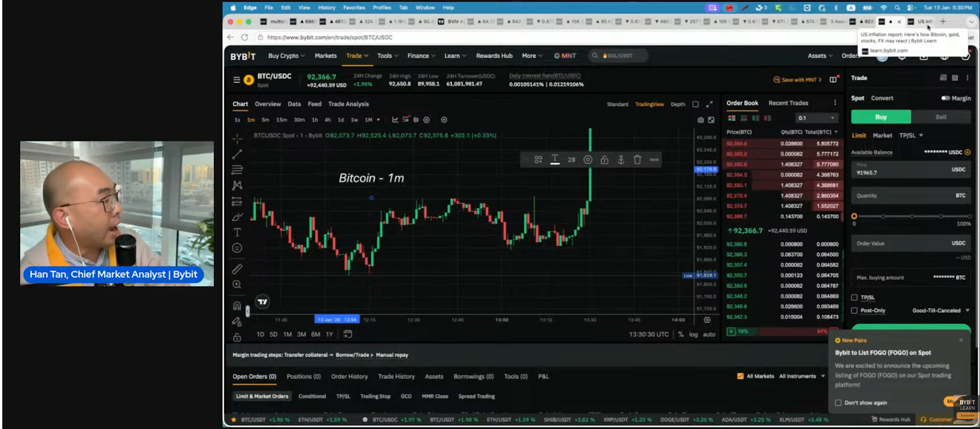Expand the Tools menu in the navbar

click(388, 56)
